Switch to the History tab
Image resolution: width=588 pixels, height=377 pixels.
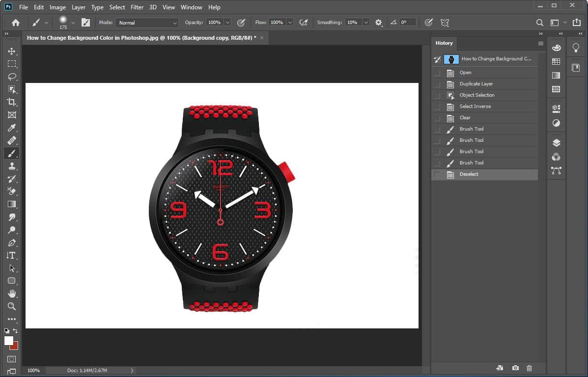444,43
